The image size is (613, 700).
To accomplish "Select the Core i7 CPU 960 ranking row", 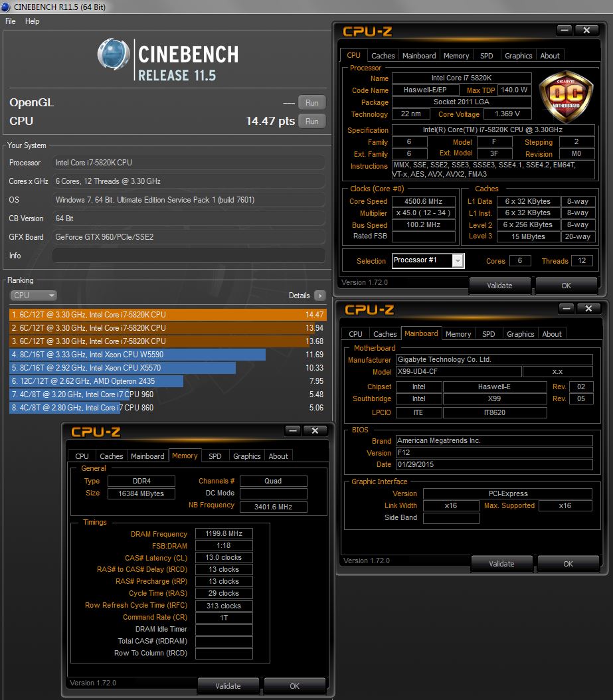I will 168,394.
